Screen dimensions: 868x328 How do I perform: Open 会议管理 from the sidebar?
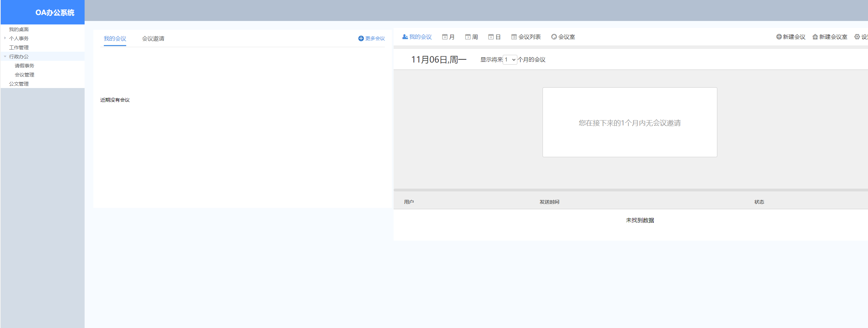24,74
